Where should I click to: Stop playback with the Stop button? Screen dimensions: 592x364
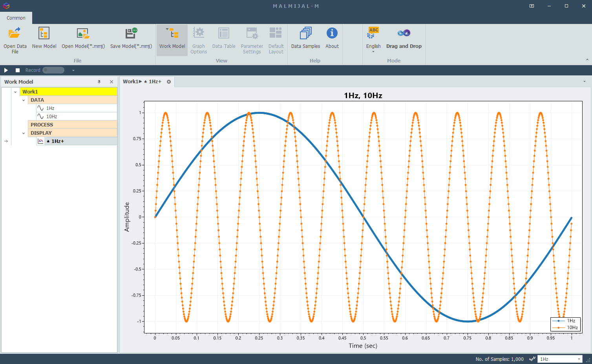[18, 70]
